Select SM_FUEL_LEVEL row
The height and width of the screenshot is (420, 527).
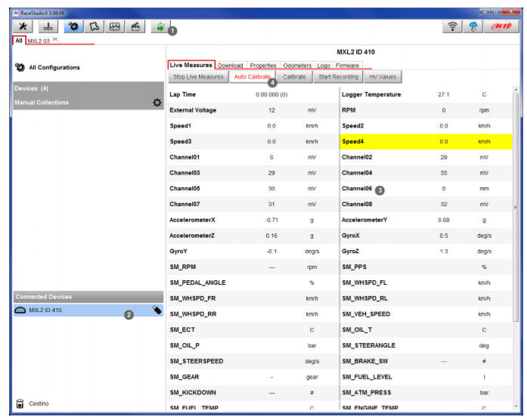click(x=426, y=377)
